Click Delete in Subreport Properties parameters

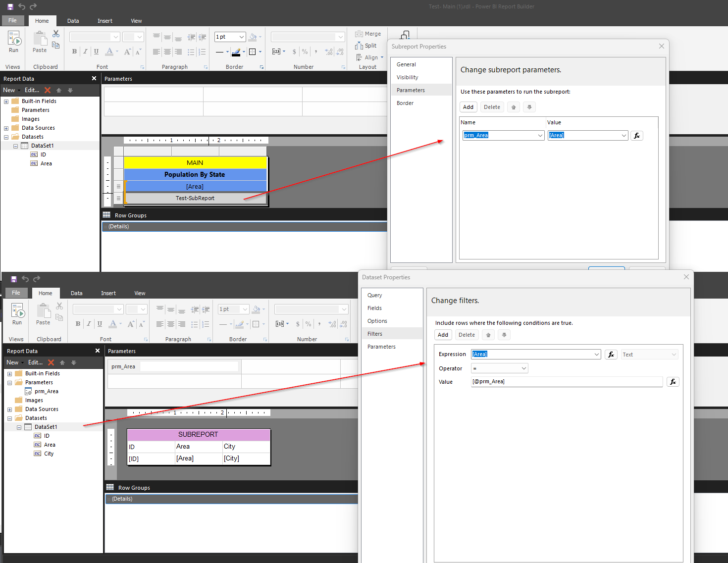tap(492, 107)
